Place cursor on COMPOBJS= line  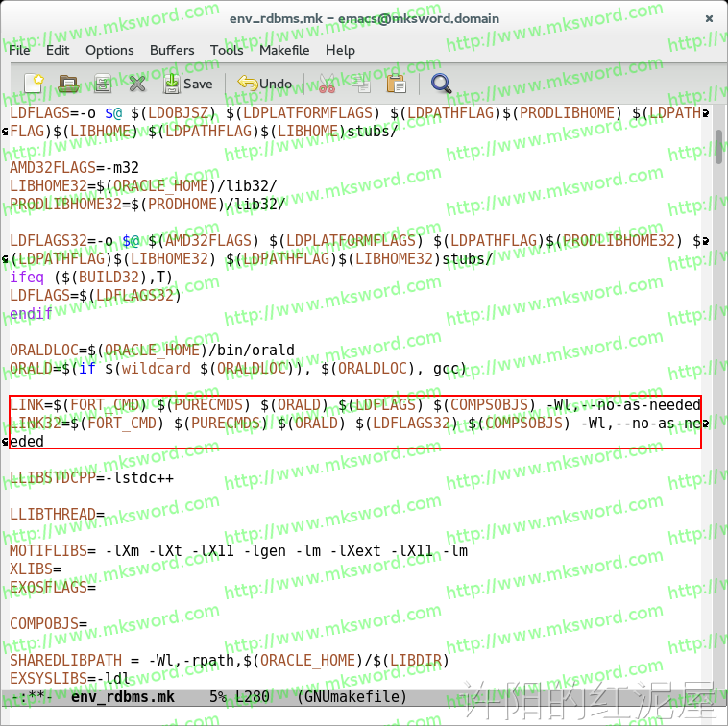tap(48, 624)
